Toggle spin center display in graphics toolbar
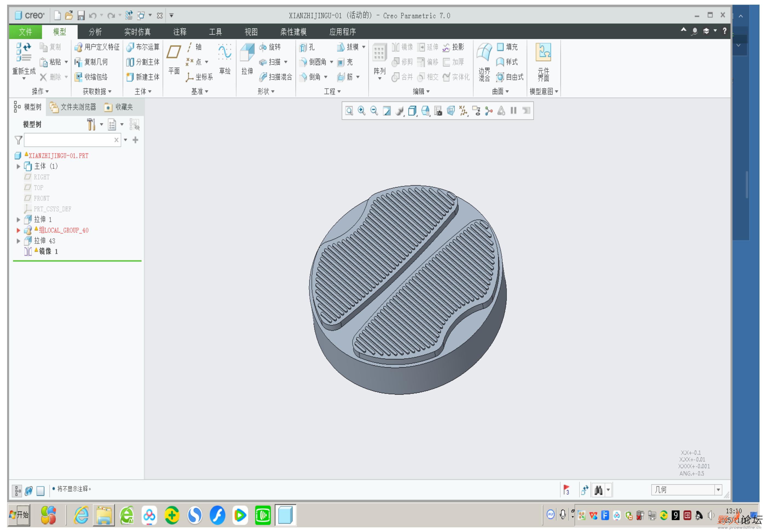Screen dimensions: 768x532 click(489, 111)
